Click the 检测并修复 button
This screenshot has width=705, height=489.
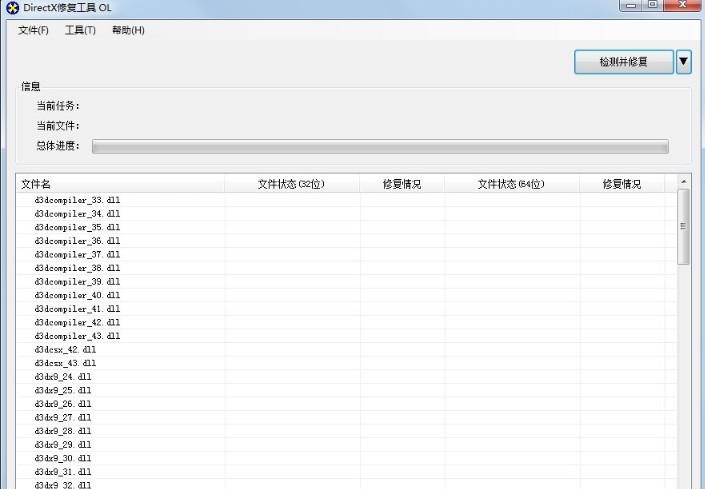pyautogui.click(x=624, y=62)
